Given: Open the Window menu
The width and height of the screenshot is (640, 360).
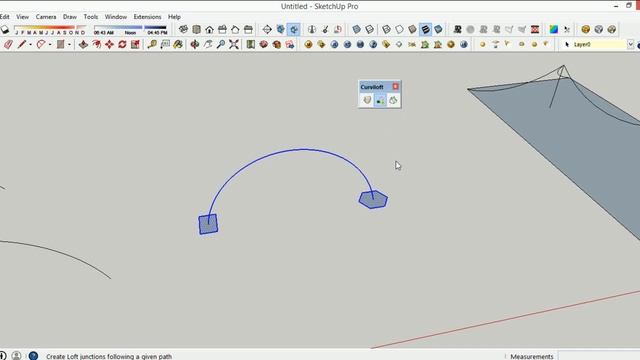Looking at the screenshot, I should (116, 17).
